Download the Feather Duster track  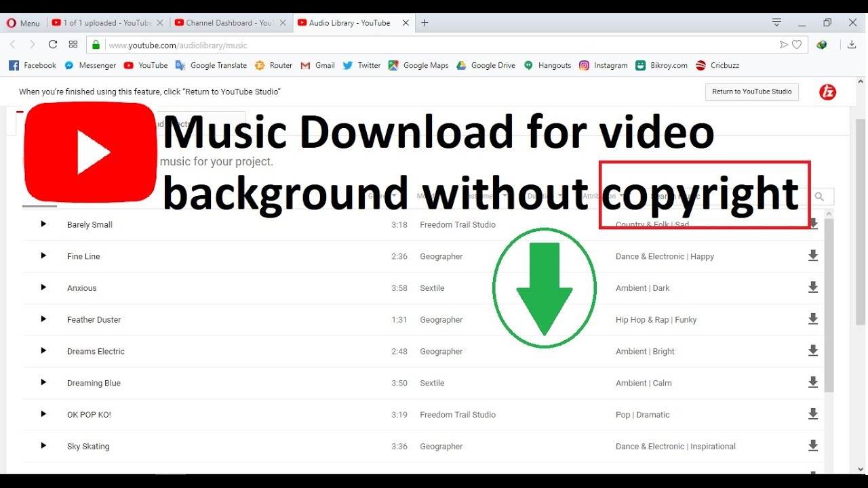tap(813, 319)
